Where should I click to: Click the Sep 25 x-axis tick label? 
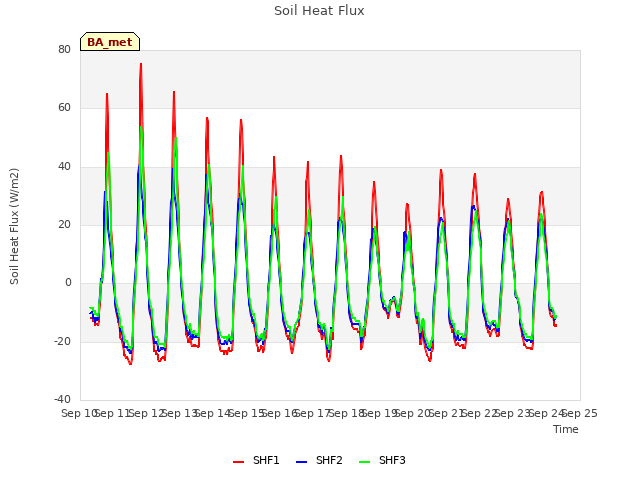click(580, 413)
